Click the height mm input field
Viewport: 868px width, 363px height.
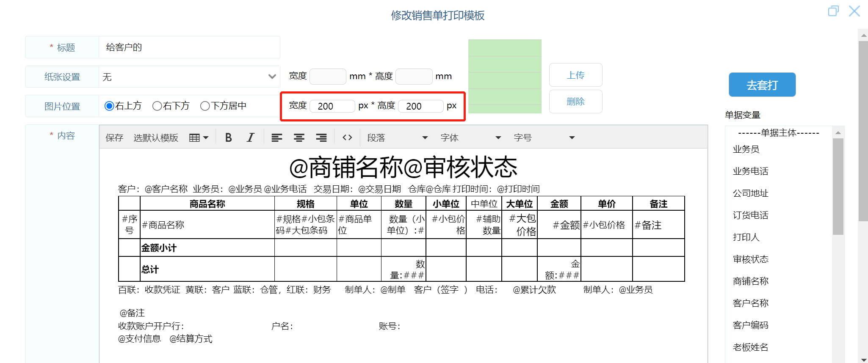[414, 77]
